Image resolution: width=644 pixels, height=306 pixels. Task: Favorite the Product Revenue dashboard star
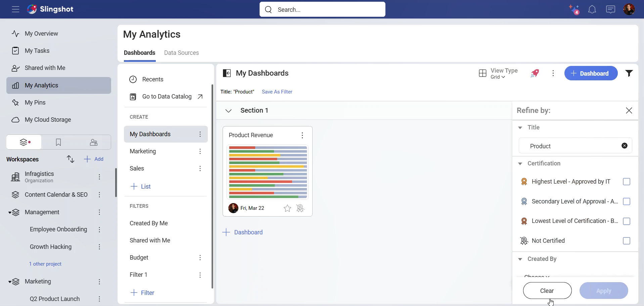pos(287,208)
